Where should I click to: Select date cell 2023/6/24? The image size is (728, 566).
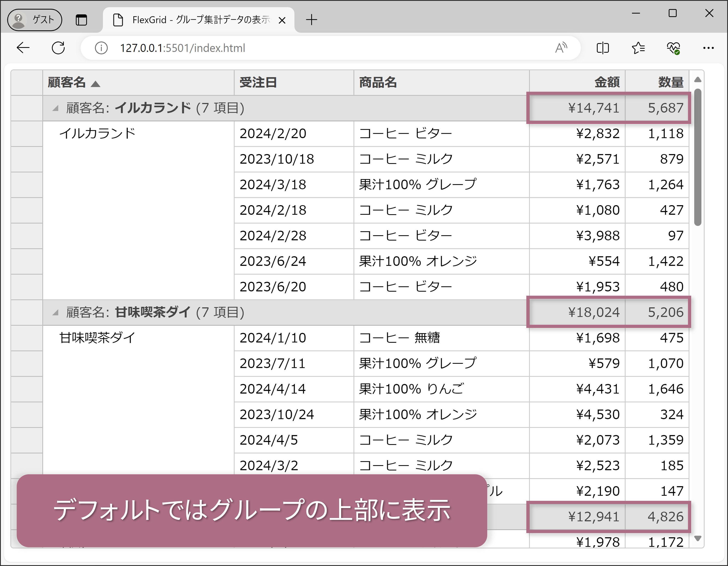[x=294, y=261]
